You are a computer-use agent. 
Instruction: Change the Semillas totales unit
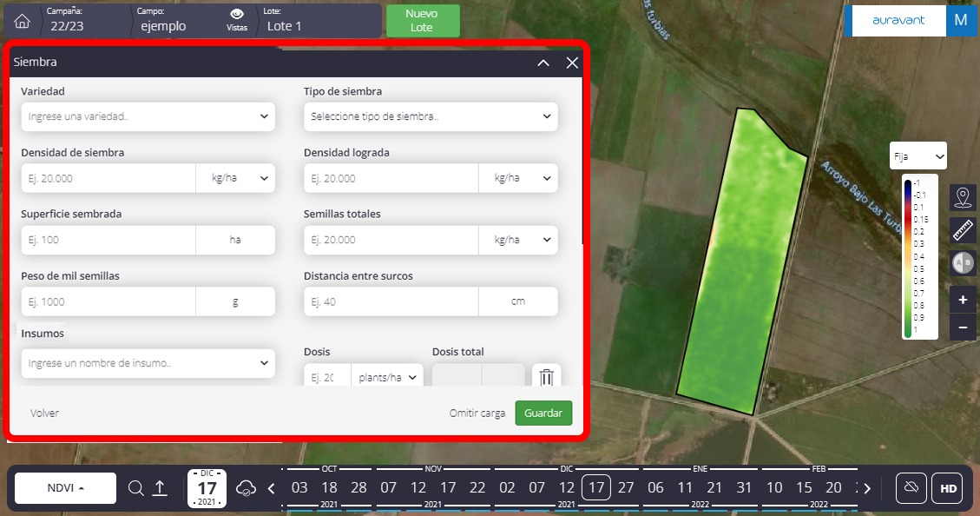click(518, 240)
